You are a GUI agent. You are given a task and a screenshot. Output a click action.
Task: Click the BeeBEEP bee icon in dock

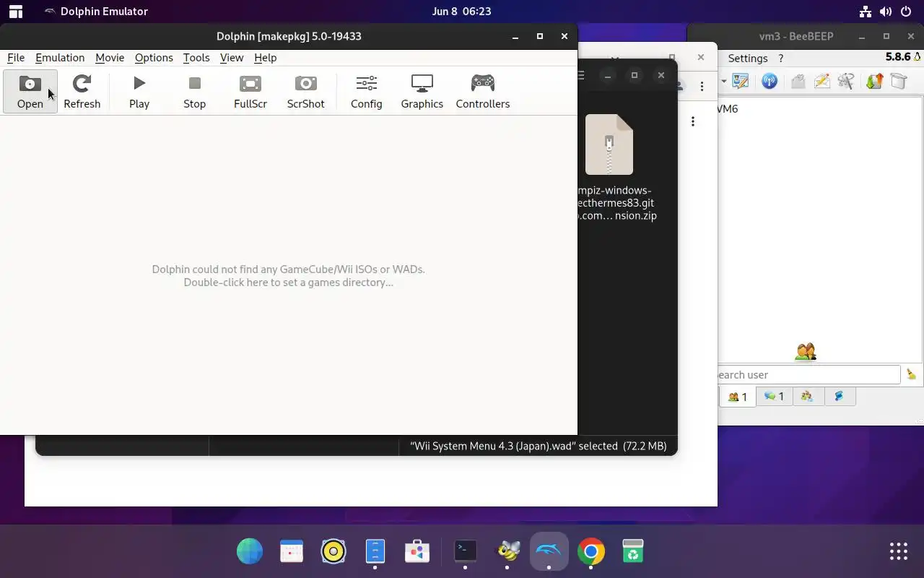coord(507,551)
